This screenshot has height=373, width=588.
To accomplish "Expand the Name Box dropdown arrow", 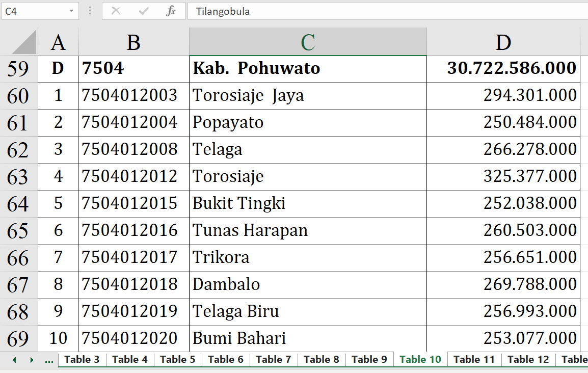I will 71,11.
